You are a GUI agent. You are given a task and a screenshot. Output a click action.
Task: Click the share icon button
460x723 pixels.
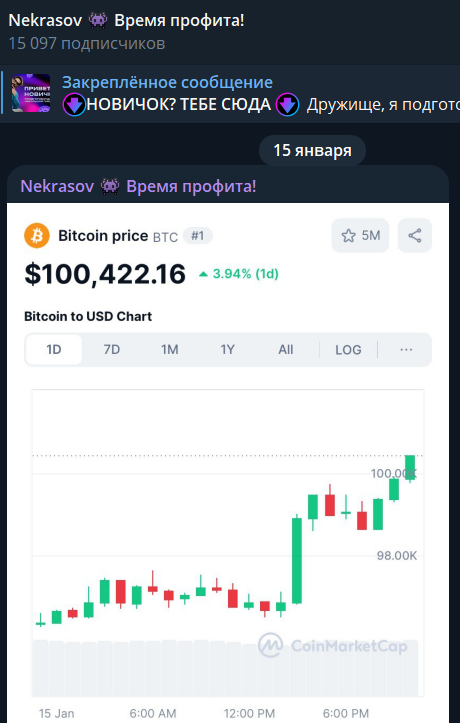[415, 236]
